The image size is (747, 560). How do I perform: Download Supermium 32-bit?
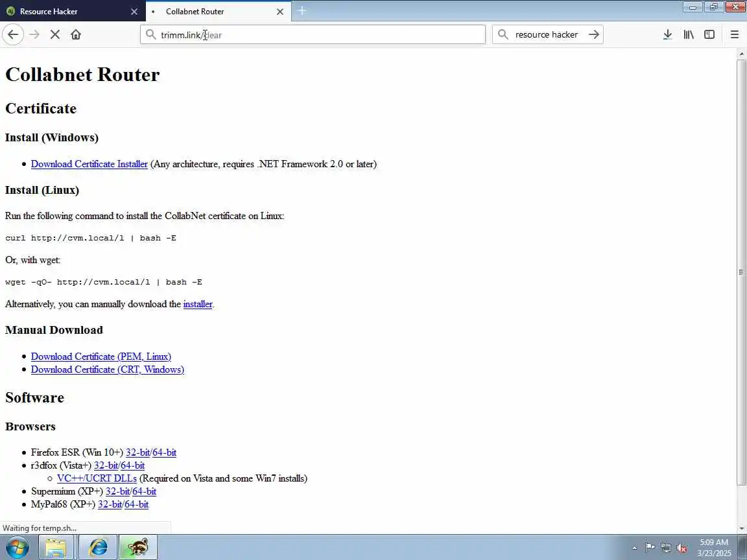coord(117,491)
